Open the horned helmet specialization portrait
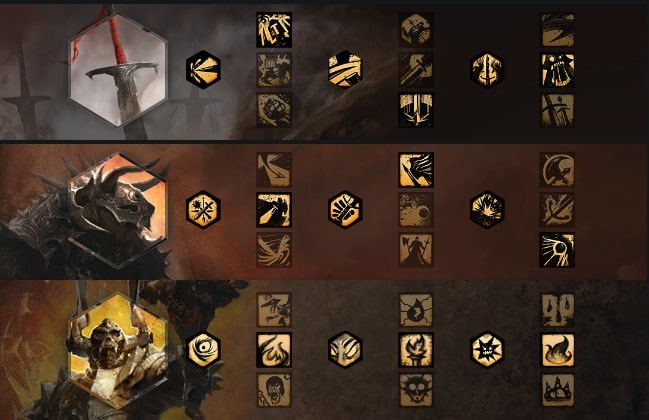This screenshot has width=649, height=420. 118,209
